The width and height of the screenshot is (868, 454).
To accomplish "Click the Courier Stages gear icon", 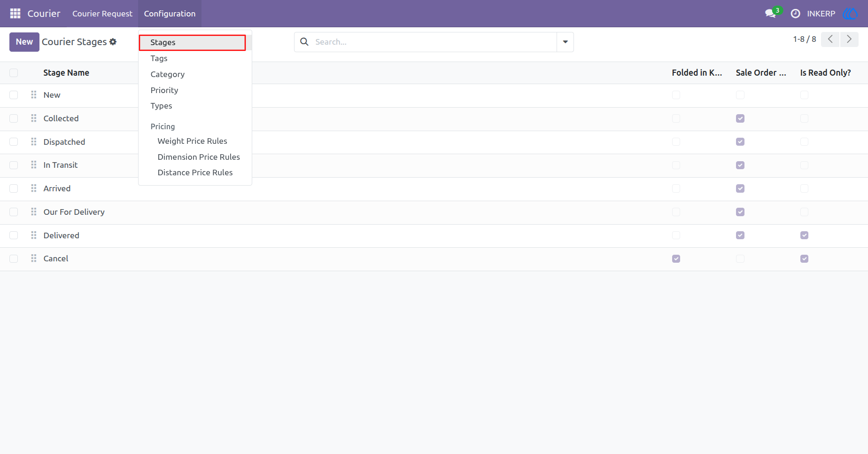I will 113,42.
